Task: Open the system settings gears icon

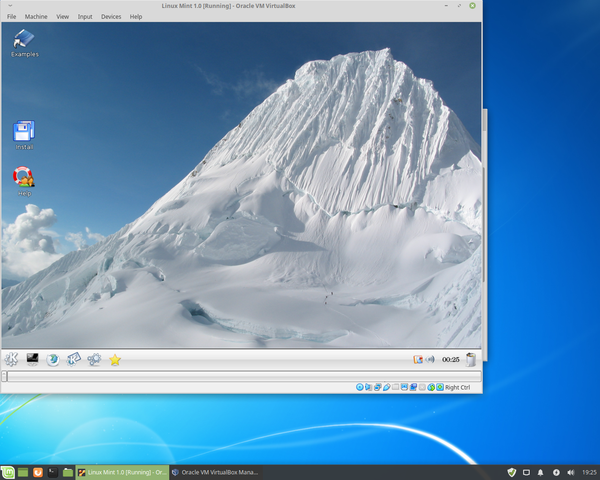Action: (94, 359)
